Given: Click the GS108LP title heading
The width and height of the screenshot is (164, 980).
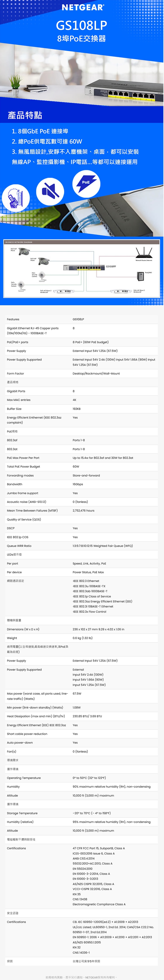Looking at the screenshot, I should (x=82, y=25).
